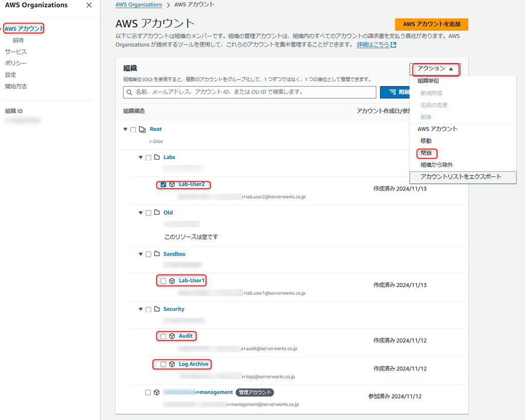Click the Labs OU folder icon
This screenshot has height=420, width=525.
coord(157,157)
